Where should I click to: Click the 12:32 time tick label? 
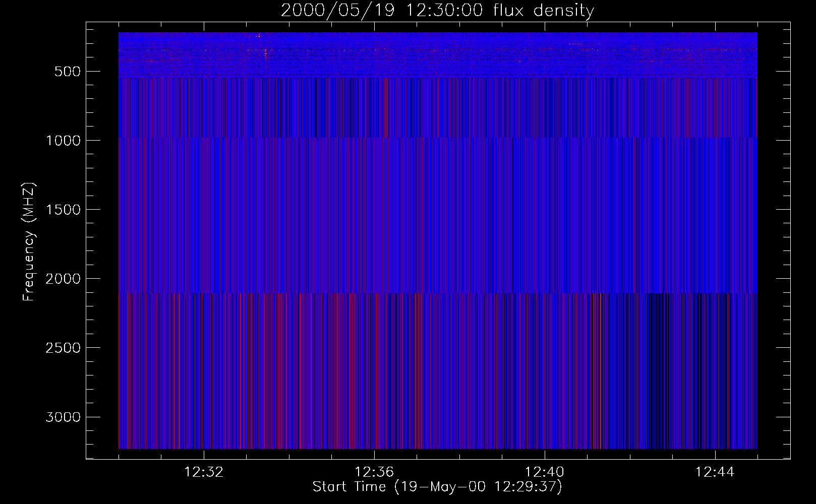tap(204, 472)
